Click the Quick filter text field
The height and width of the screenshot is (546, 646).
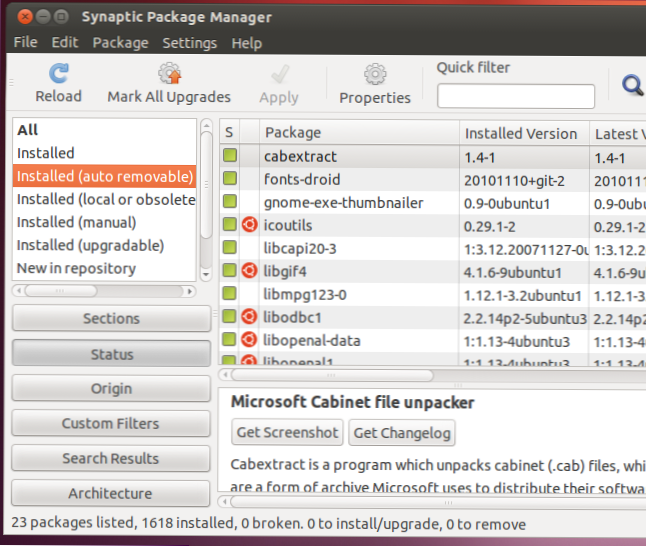coord(515,97)
